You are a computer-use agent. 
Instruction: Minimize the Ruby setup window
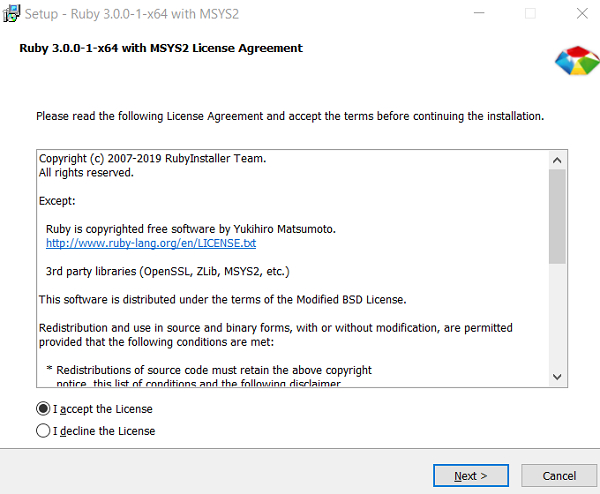pyautogui.click(x=479, y=13)
